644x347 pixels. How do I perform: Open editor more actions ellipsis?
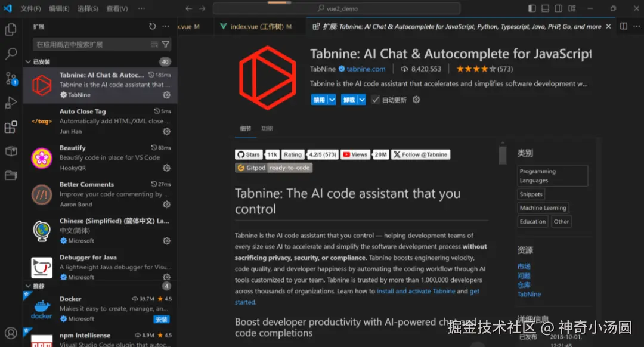pyautogui.click(x=637, y=26)
